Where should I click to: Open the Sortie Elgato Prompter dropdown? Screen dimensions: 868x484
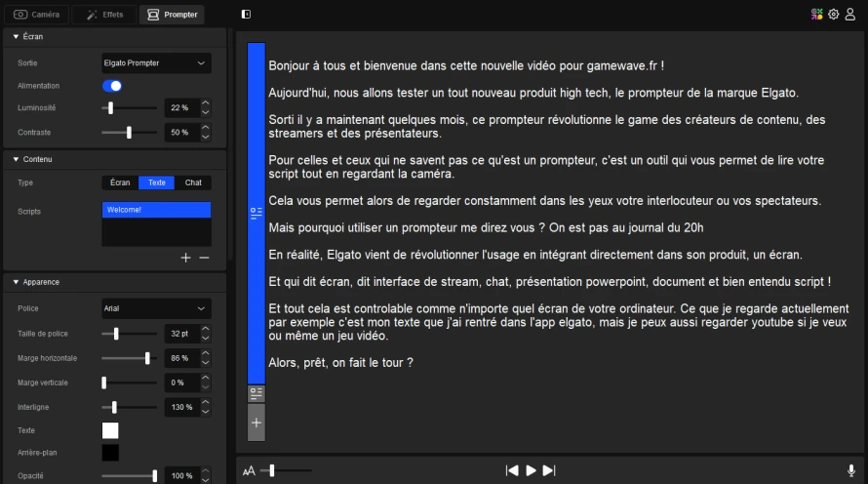point(156,63)
